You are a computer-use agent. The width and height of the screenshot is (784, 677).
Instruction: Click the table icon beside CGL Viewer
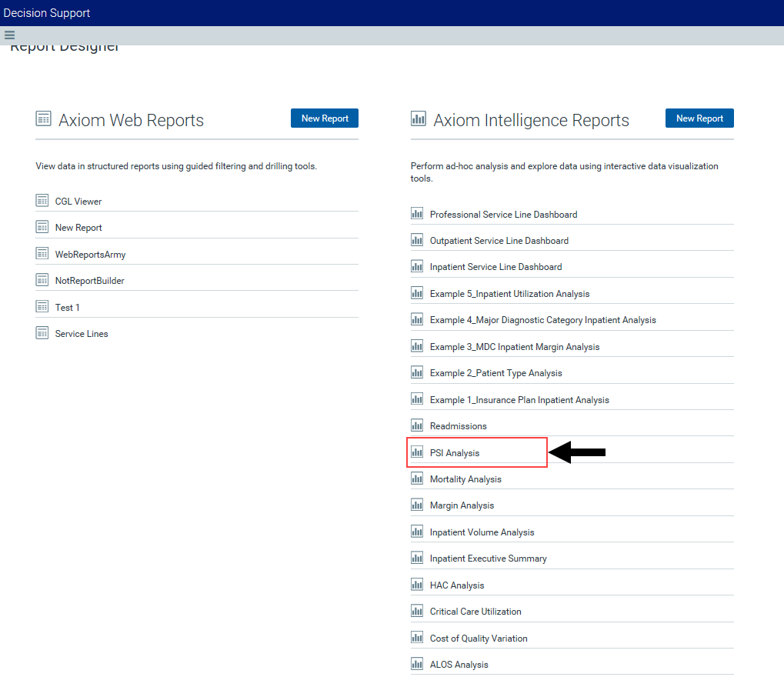42,201
